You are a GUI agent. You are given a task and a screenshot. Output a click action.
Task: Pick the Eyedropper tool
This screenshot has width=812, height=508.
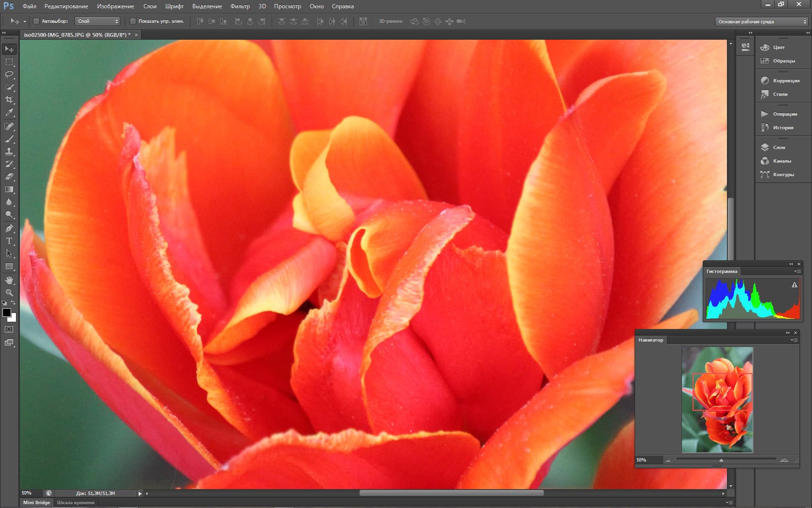(x=9, y=112)
